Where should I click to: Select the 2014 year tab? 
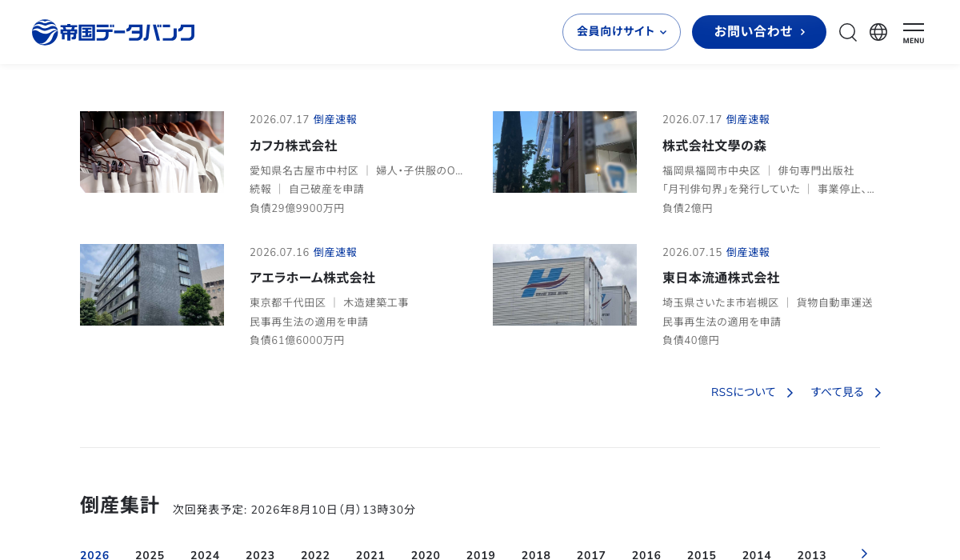[x=757, y=555]
